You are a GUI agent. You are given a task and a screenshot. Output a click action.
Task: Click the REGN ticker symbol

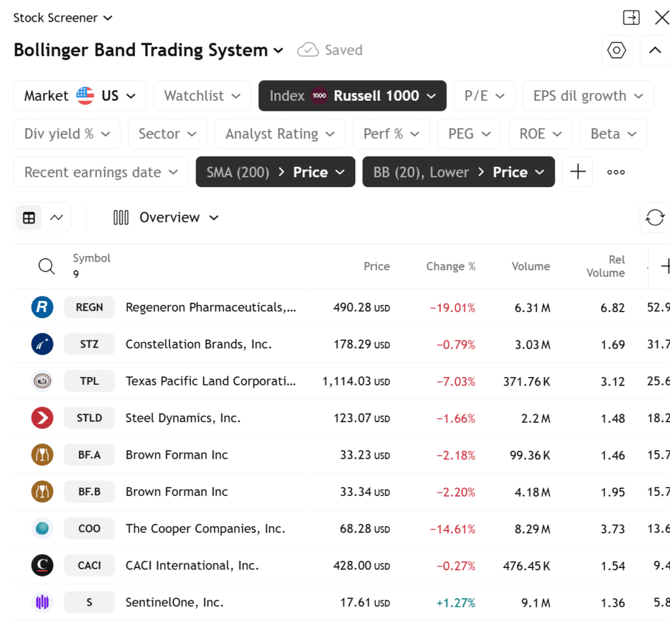89,308
